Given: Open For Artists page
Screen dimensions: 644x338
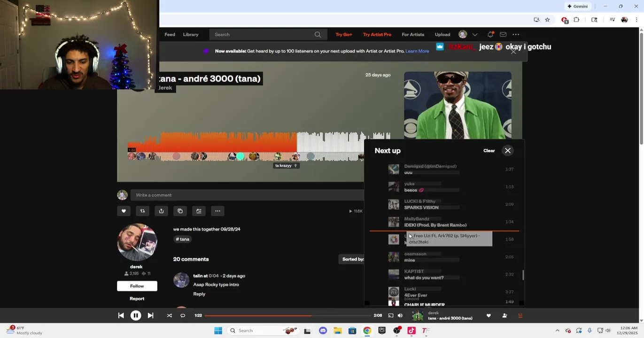Looking at the screenshot, I should coord(413,34).
